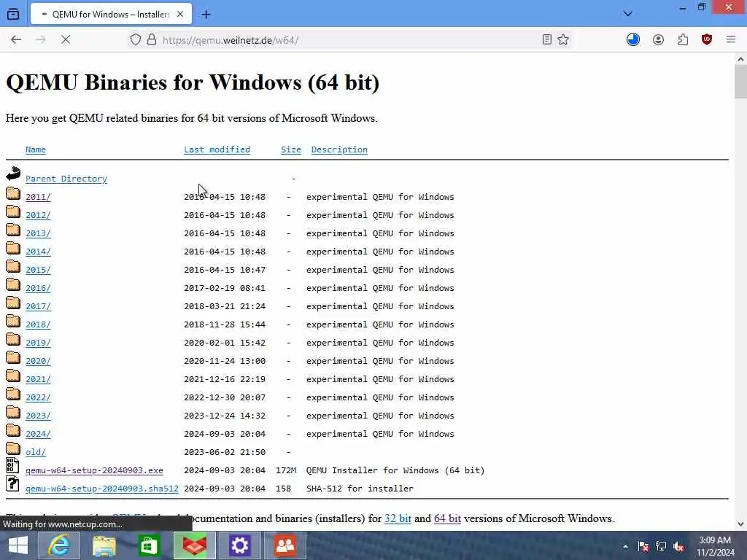Click the address bar URL field
This screenshot has width=747, height=560.
348,40
